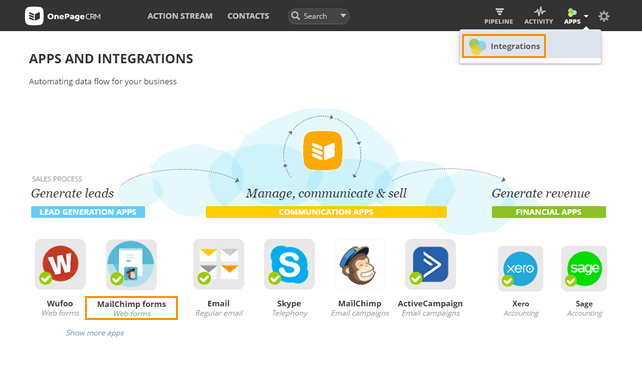Image resolution: width=642 pixels, height=369 pixels.
Task: Click the Sage Accounting label
Action: tap(584, 308)
